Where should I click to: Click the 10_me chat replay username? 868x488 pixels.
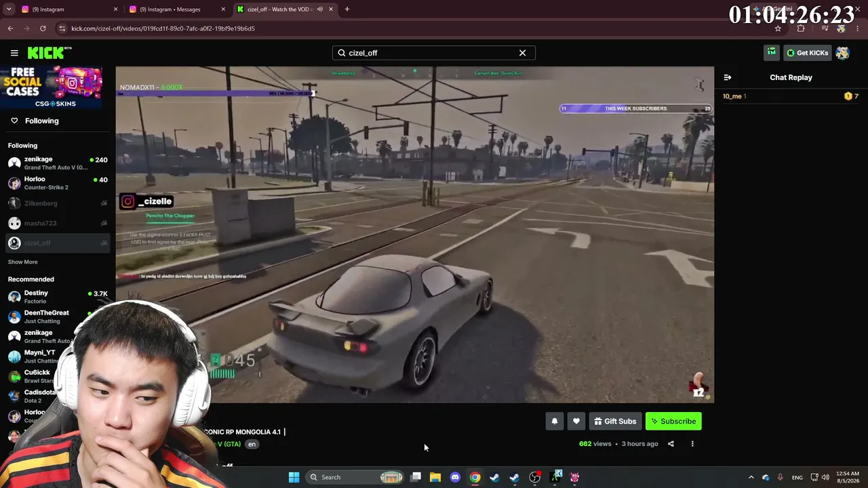pyautogui.click(x=732, y=96)
